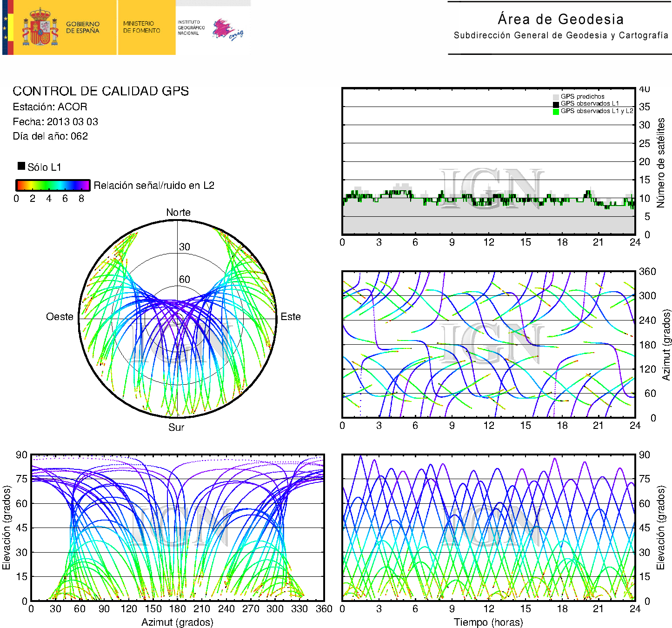672x628 pixels.
Task: Click the Spanish coat of arms emblem
Action: (40, 27)
